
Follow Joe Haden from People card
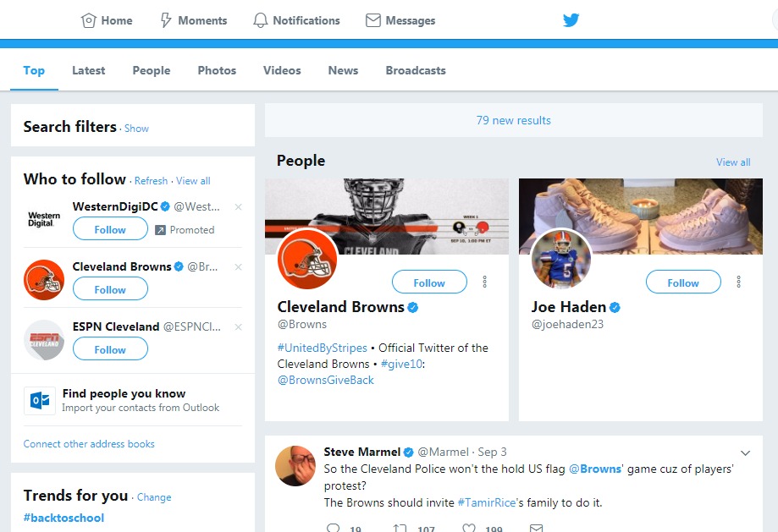[682, 282]
